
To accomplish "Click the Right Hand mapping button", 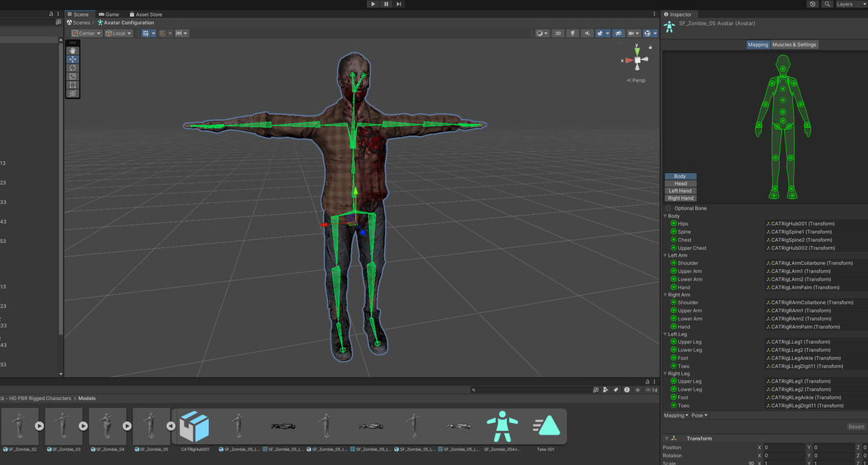I will coord(681,198).
